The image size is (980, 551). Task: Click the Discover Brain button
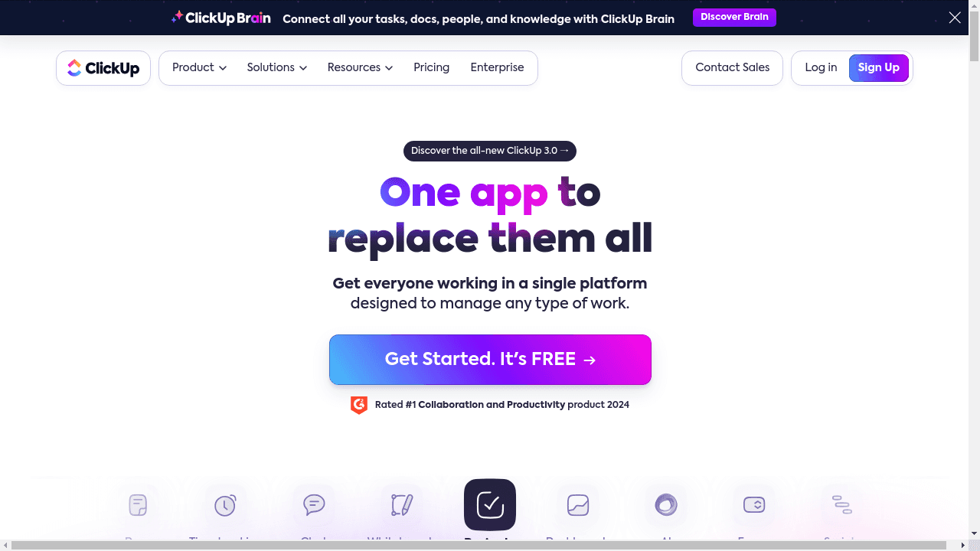734,18
